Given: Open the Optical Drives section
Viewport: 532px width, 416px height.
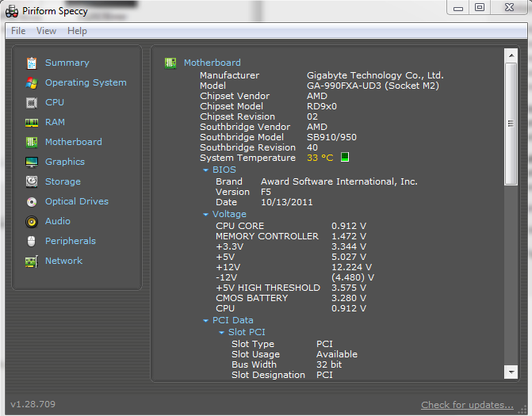Looking at the screenshot, I should [77, 201].
